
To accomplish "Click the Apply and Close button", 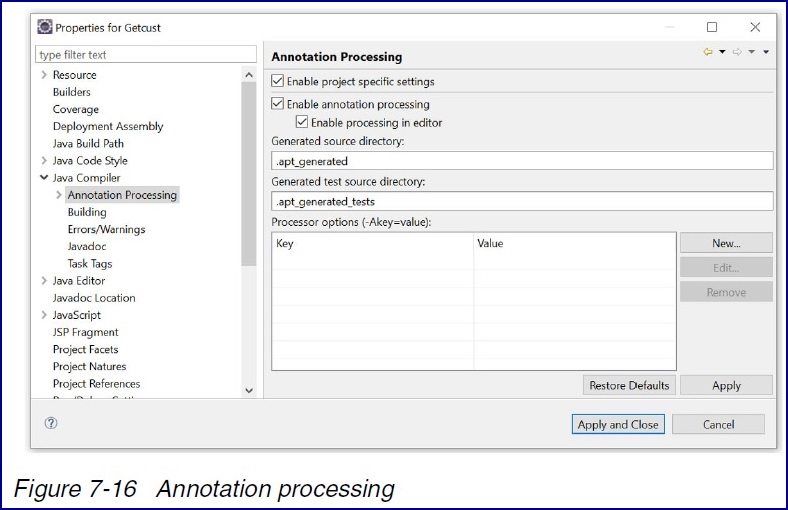I will tap(617, 424).
